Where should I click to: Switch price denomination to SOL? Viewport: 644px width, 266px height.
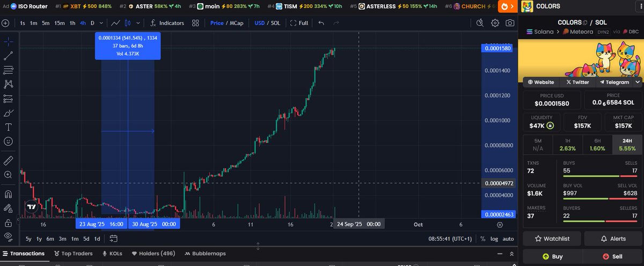click(275, 23)
